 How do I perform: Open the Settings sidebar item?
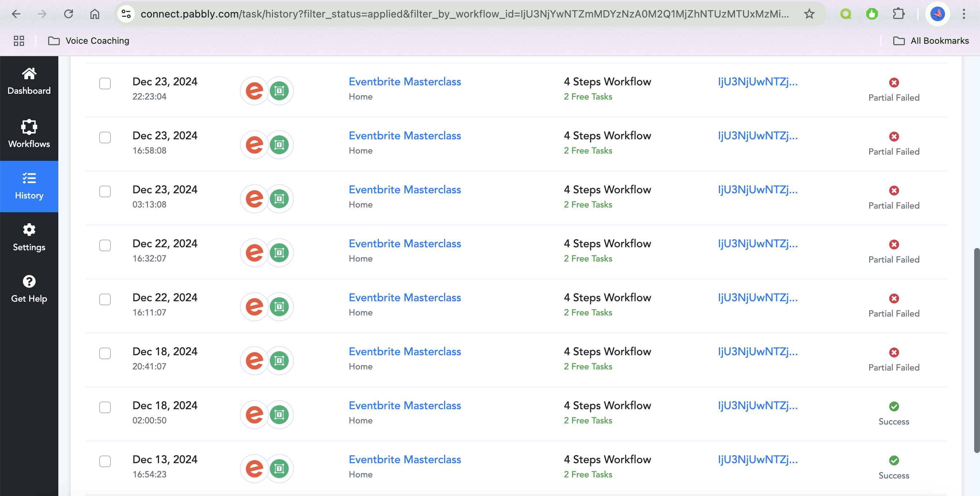click(29, 237)
